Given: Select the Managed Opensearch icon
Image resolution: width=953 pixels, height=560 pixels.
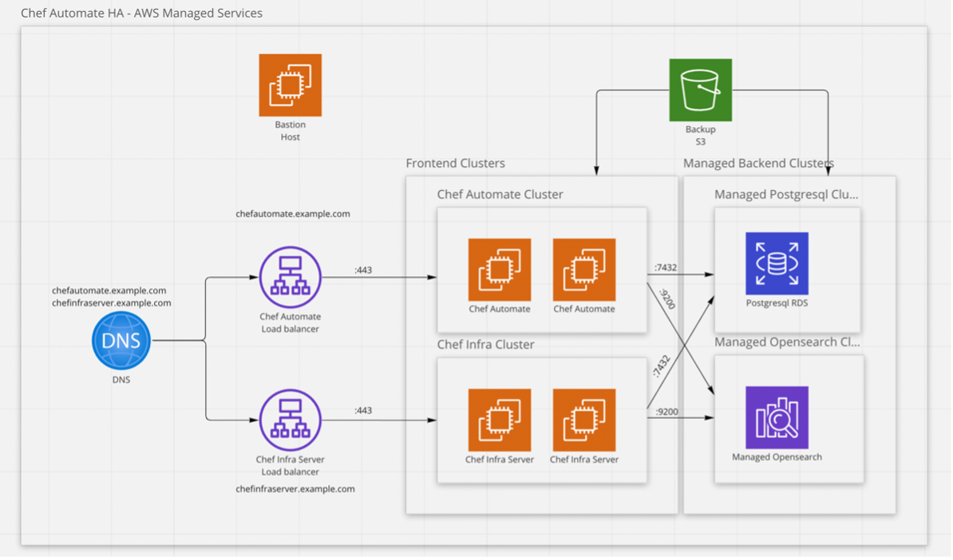Looking at the screenshot, I should click(x=776, y=415).
